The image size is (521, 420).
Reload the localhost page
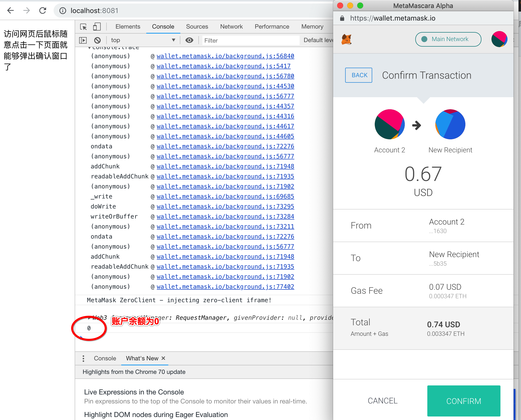pyautogui.click(x=43, y=11)
